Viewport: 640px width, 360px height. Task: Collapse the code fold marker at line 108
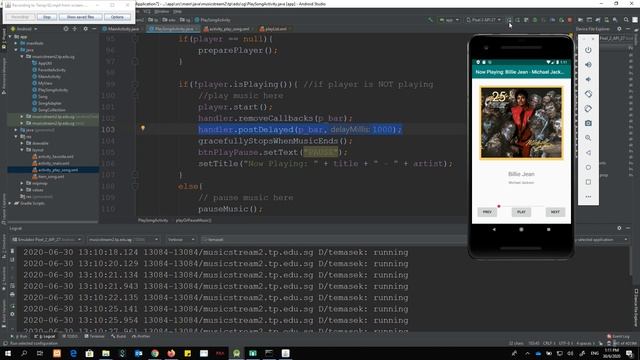click(x=135, y=186)
